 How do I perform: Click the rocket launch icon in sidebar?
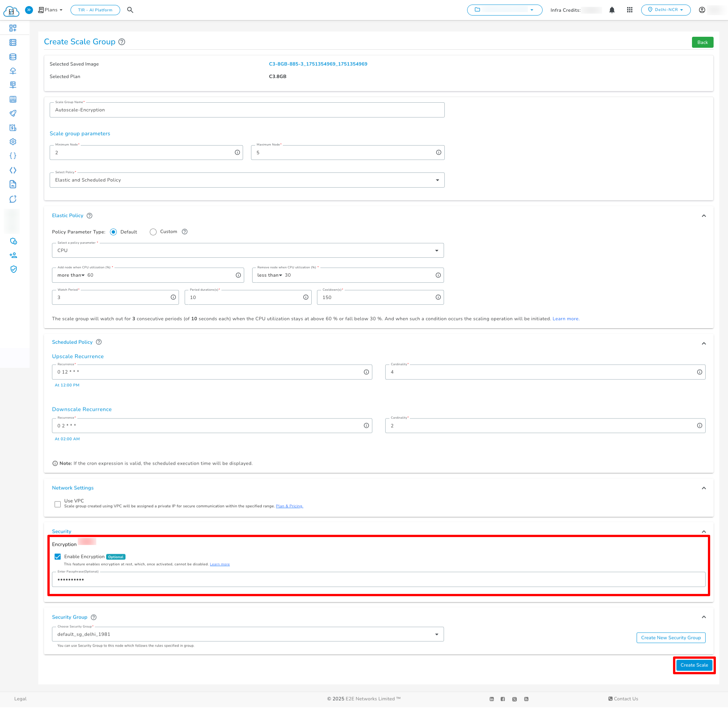[x=13, y=113]
